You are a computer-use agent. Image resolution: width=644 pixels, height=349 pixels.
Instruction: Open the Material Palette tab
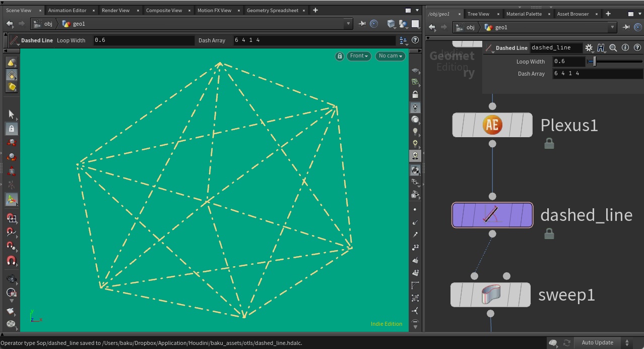(x=524, y=14)
